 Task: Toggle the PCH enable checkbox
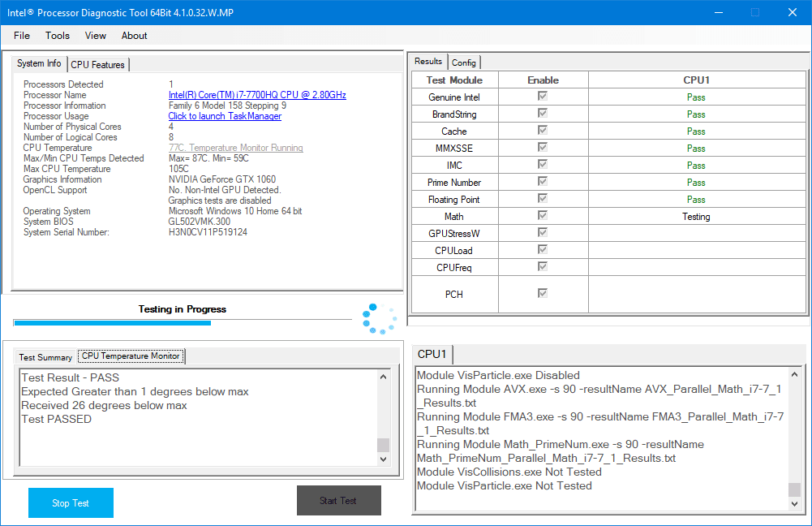click(543, 293)
